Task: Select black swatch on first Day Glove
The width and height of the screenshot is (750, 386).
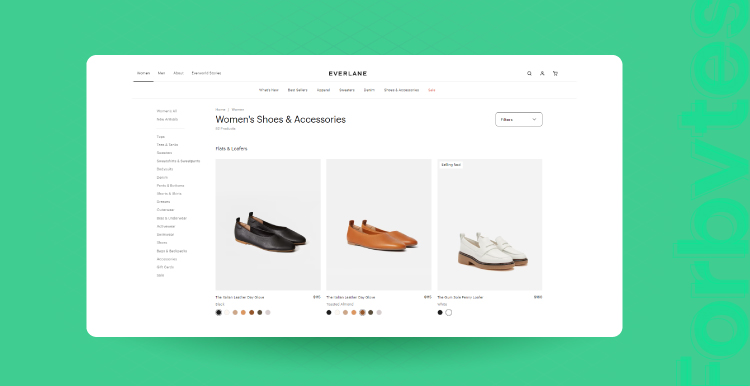Action: tap(219, 312)
